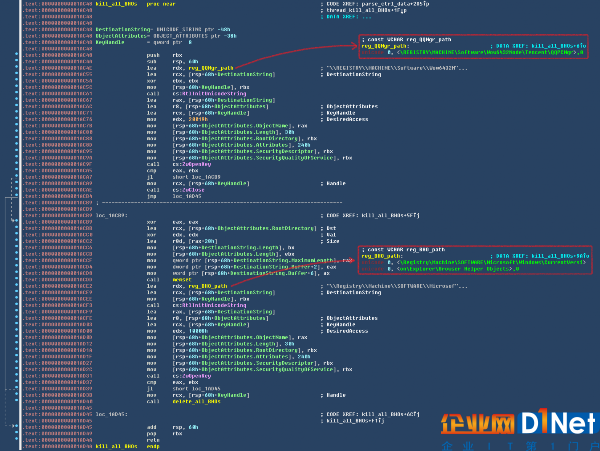This screenshot has width=600, height=451.
Task: Toggle breakpoint dot beside ZwClose call
Action: [x=16, y=190]
